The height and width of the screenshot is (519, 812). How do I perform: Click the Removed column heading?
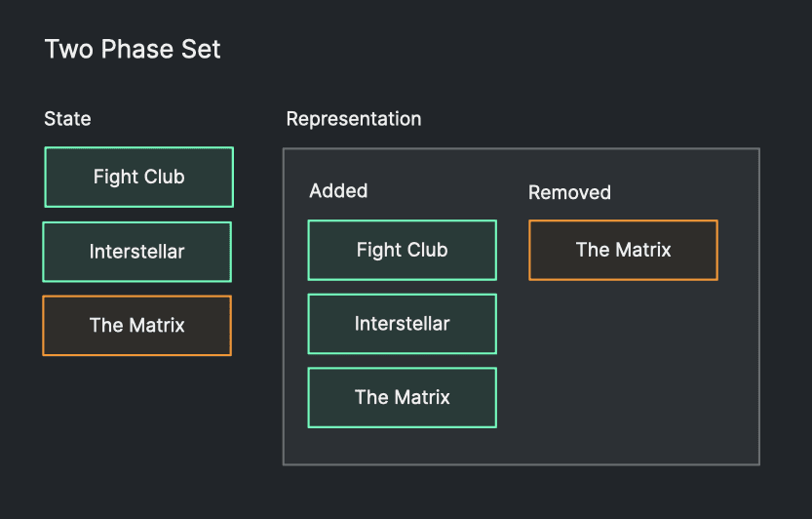tap(569, 192)
